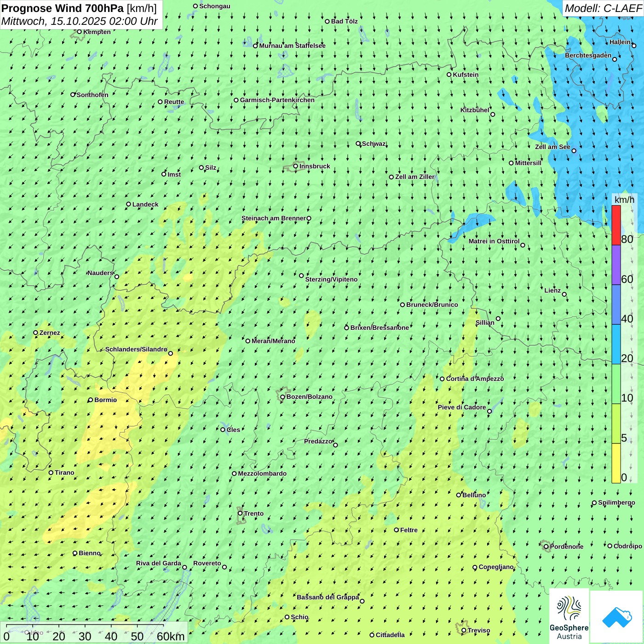Click the Meran/Merano location marker
The image size is (644, 644).
pyautogui.click(x=248, y=341)
